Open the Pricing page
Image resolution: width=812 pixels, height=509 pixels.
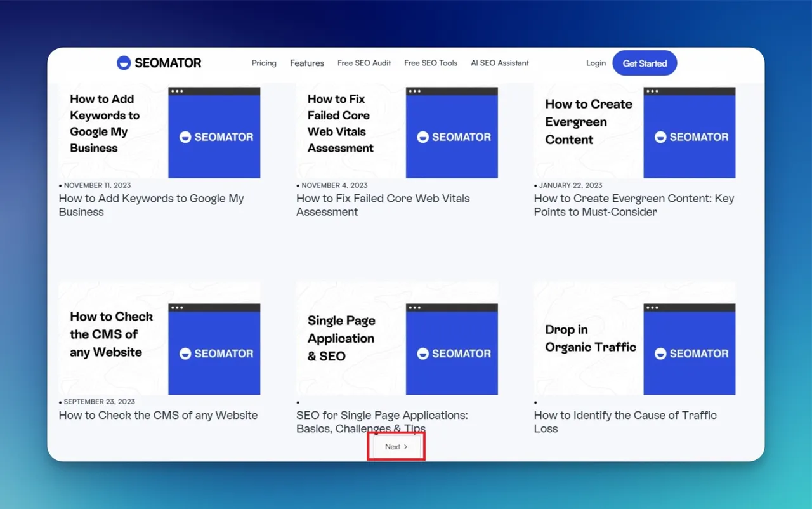[264, 63]
